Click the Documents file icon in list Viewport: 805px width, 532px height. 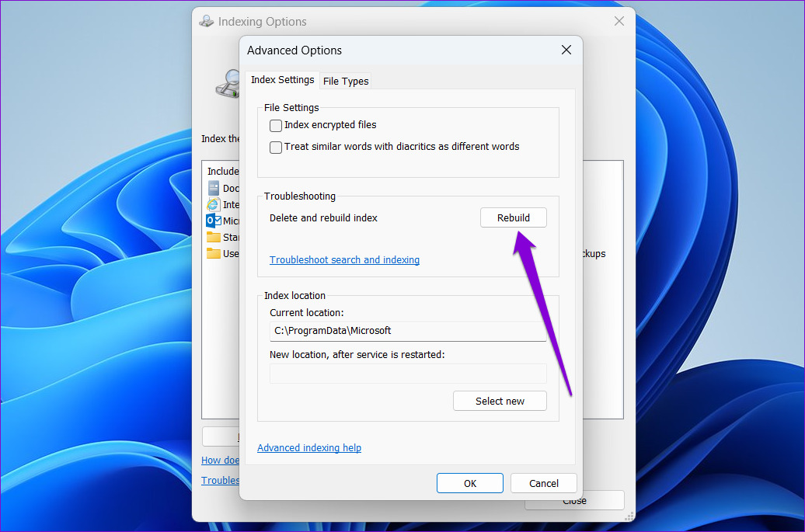coord(214,188)
